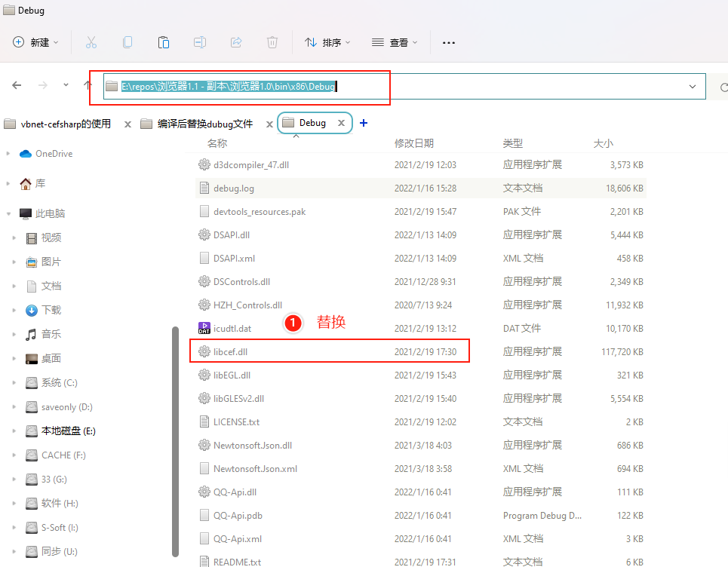Open 图片 folder in sidebar
Image resolution: width=728 pixels, height=567 pixels.
pos(44,262)
